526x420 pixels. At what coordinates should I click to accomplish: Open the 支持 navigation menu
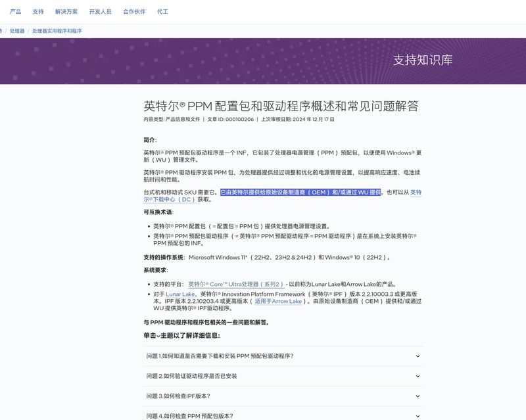38,12
